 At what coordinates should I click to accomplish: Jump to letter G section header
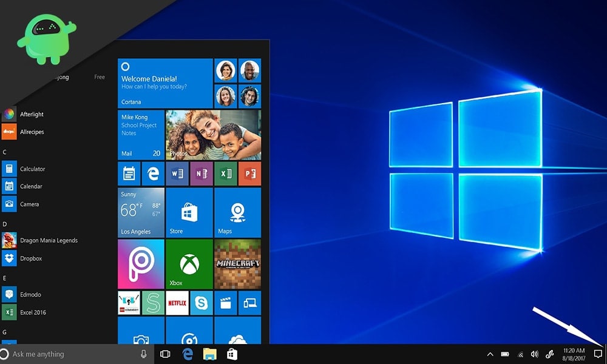point(5,332)
